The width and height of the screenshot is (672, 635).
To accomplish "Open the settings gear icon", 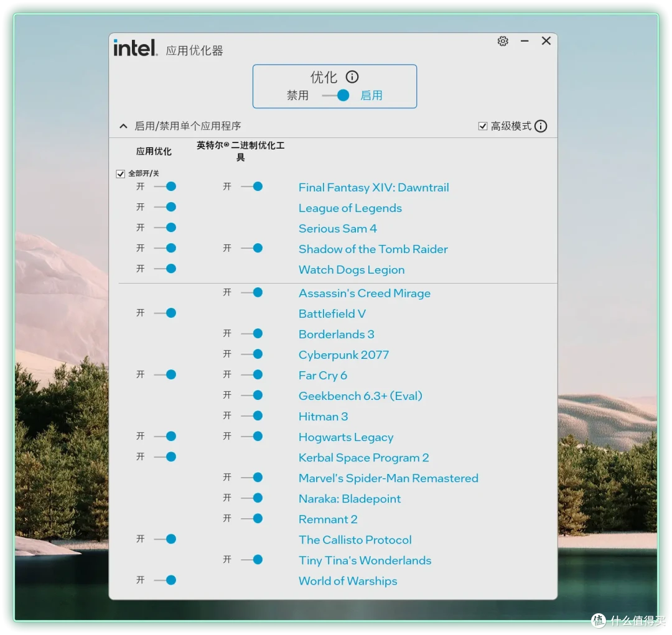I will [503, 41].
